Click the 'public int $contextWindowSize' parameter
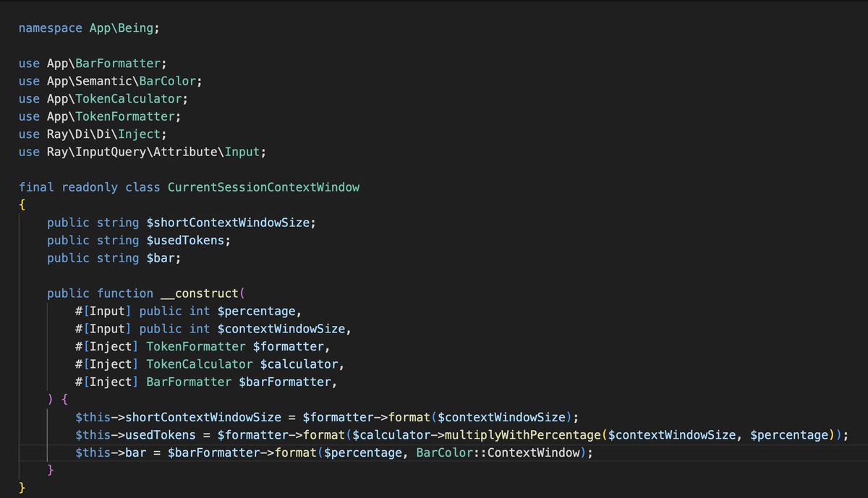868x498 pixels. tap(242, 329)
